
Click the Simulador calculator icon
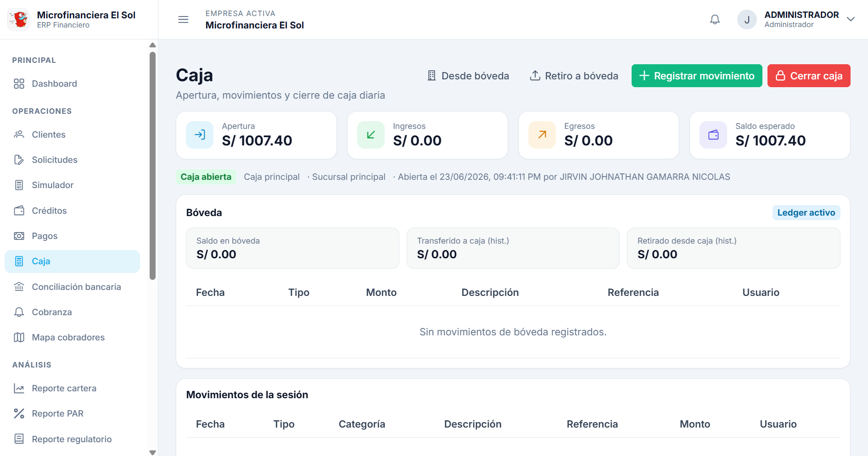coord(19,185)
